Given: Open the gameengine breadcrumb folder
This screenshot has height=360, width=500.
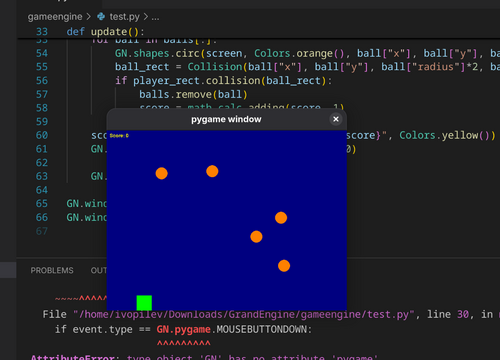Looking at the screenshot, I should [55, 16].
